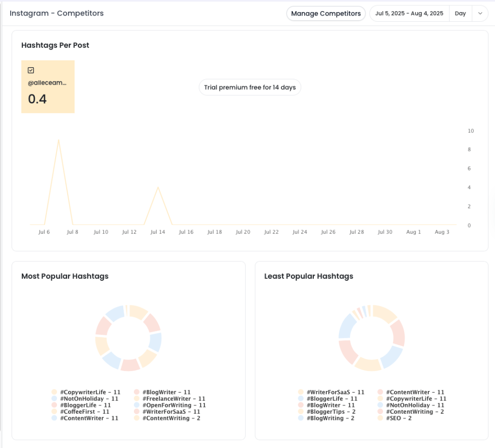The height and width of the screenshot is (448, 495).
Task: Click the Jul 7 peak on line chart
Action: 58,140
